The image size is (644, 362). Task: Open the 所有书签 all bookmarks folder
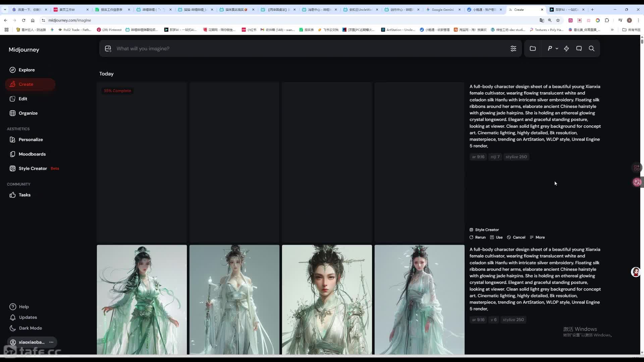coord(631,30)
